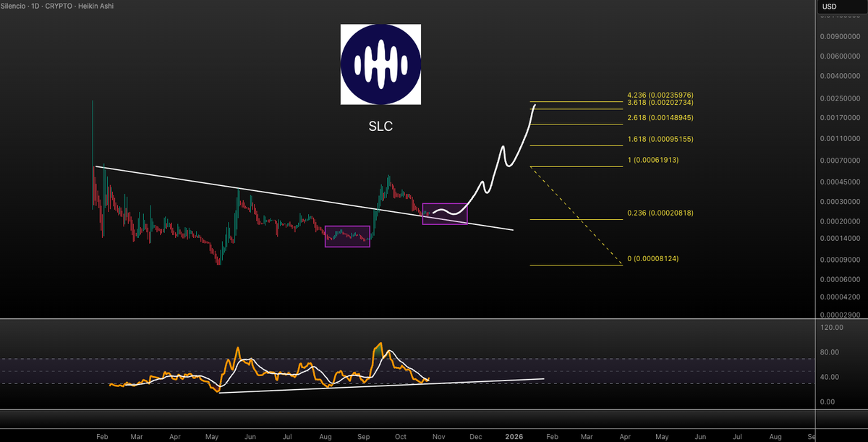868x442 pixels.
Task: Click price axis value 0.00600000
Action: click(841, 56)
